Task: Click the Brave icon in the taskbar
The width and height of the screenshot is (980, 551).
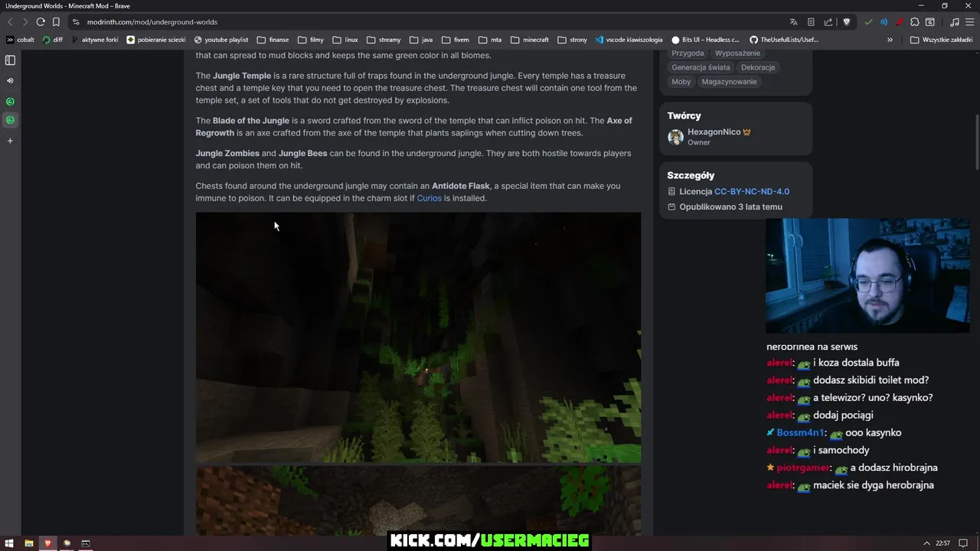Action: tap(47, 543)
